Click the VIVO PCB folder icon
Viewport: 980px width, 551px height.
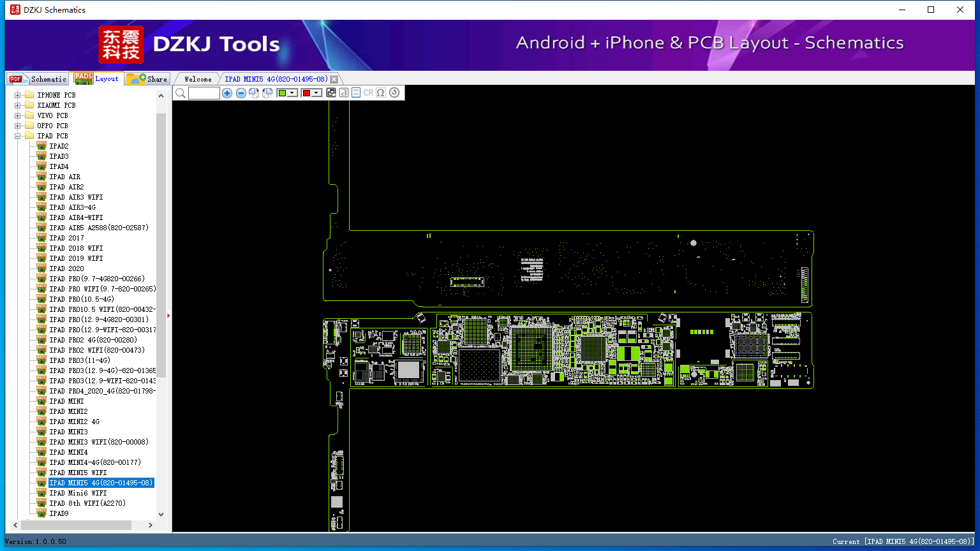(x=29, y=115)
